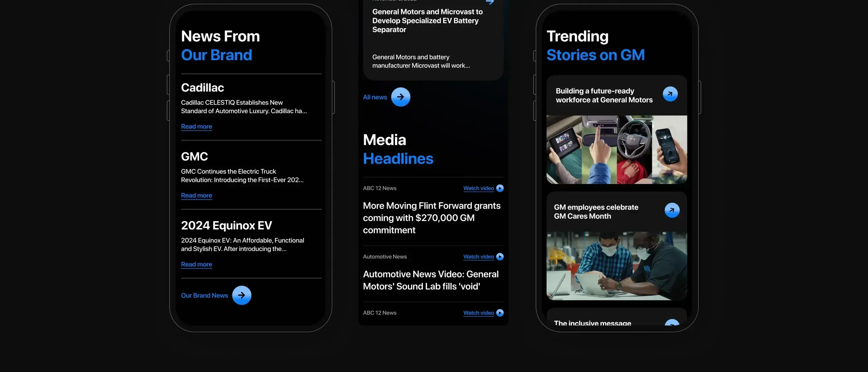Image resolution: width=868 pixels, height=372 pixels.
Task: Open GM employees celebrate GM Cares Month title
Action: (596, 212)
